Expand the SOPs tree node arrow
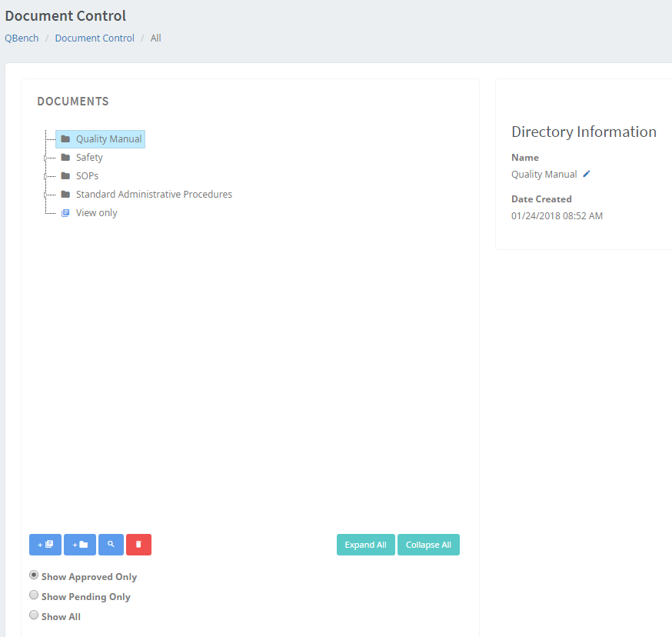672x637 pixels. [45, 176]
